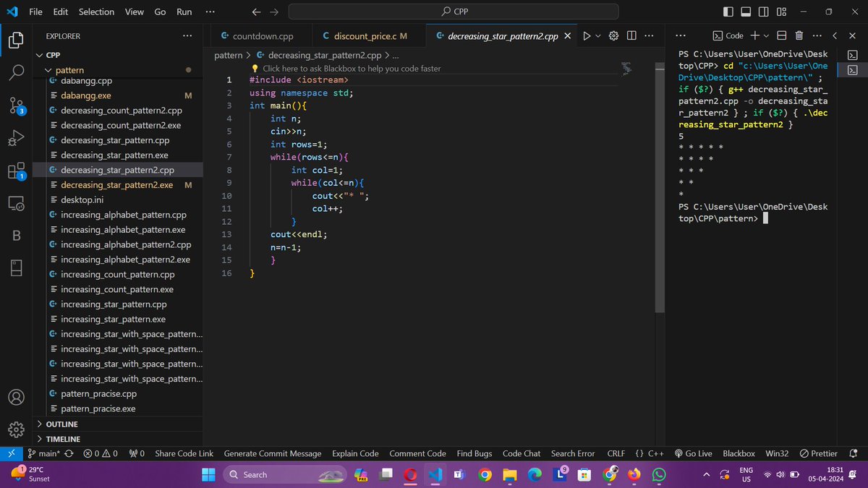Open WhatsApp from the taskbar
868x488 pixels.
tap(658, 475)
